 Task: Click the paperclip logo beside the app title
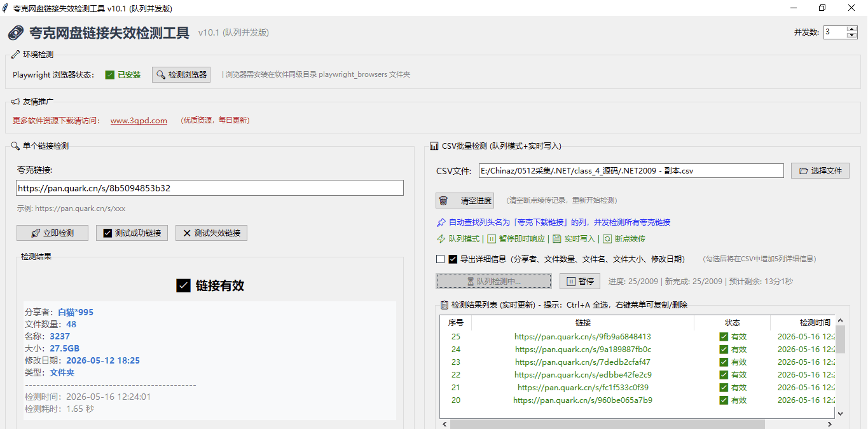pos(16,33)
